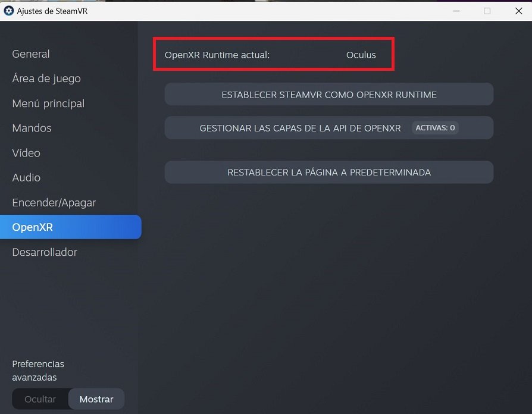Open the Audio settings tab
The image size is (532, 414).
(26, 178)
